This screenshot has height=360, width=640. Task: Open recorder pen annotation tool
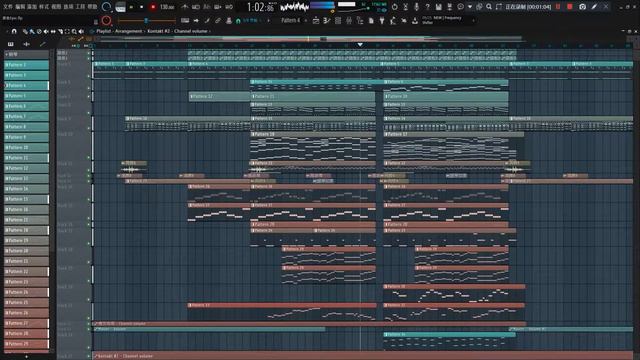(x=595, y=7)
